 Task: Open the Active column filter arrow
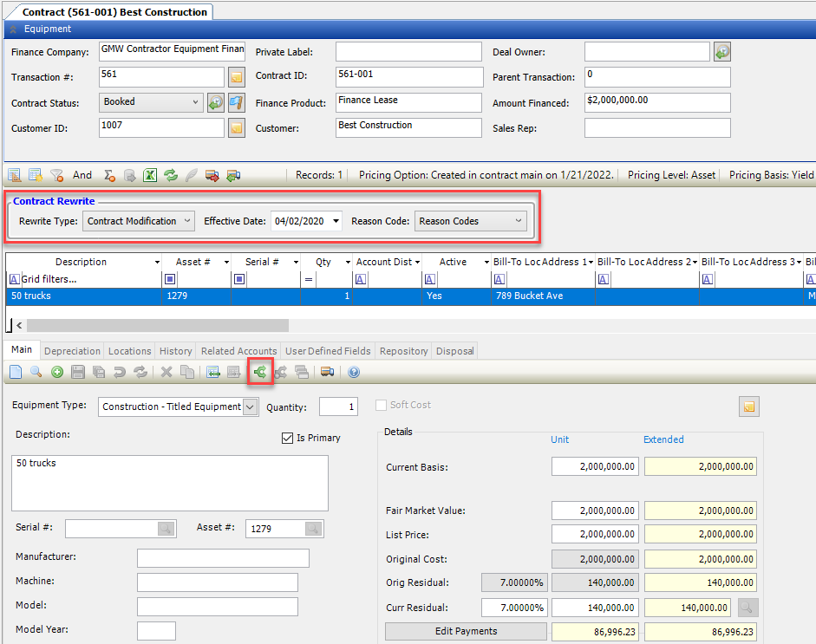point(486,262)
